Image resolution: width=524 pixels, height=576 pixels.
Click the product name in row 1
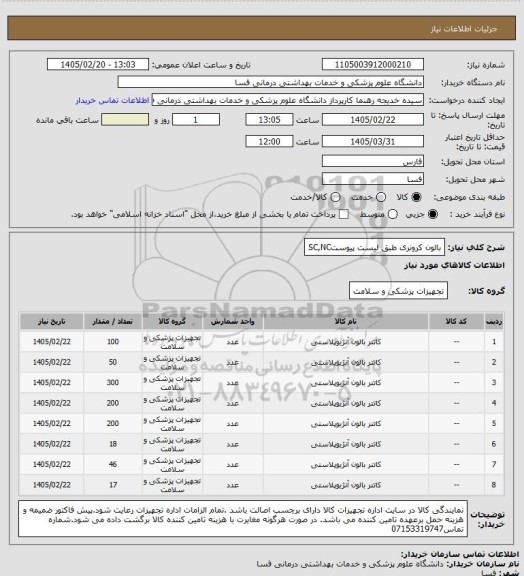click(x=346, y=342)
